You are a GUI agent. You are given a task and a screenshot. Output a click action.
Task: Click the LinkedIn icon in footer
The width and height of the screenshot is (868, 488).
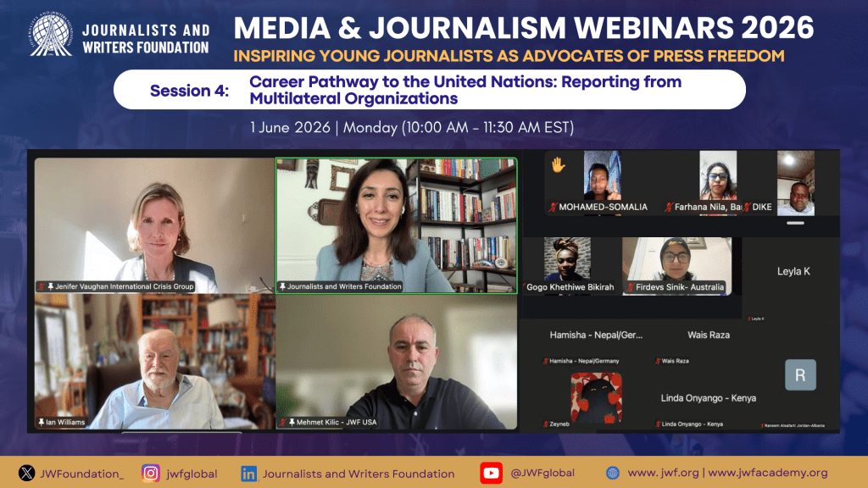(x=248, y=474)
